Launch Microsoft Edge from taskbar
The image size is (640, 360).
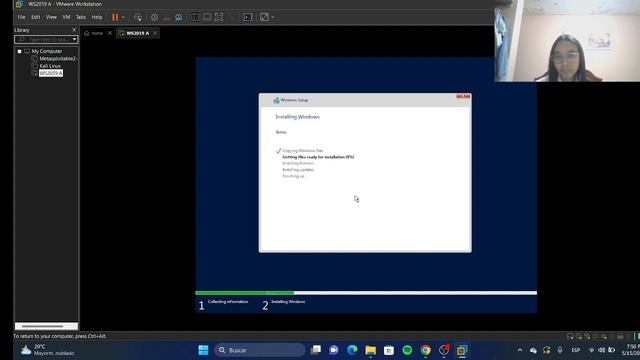[x=352, y=350]
